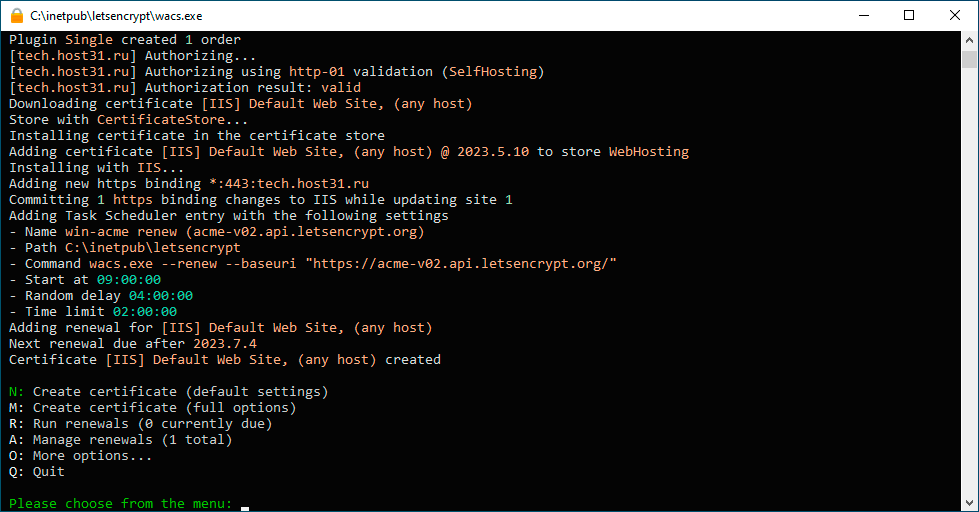Minimize the wacs.exe console window

(x=863, y=15)
